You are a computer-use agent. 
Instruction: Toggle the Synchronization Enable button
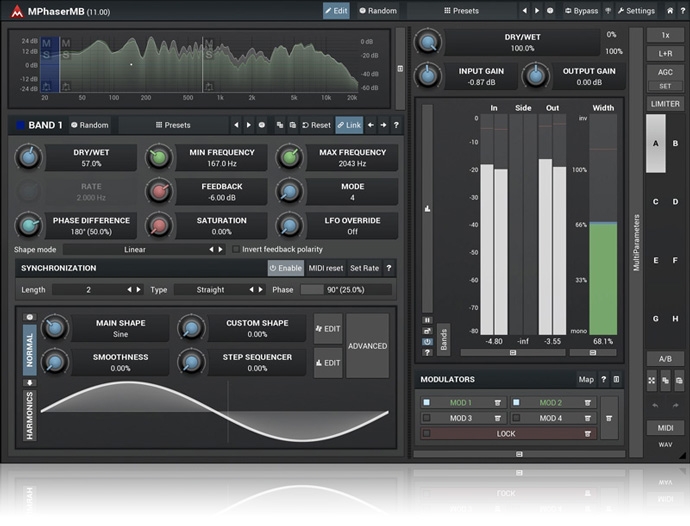(285, 268)
